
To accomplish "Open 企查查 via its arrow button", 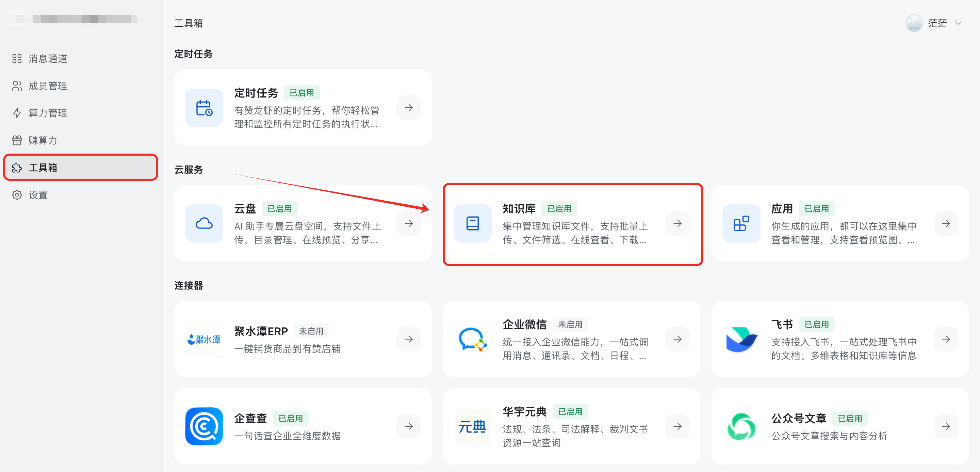I will click(409, 426).
